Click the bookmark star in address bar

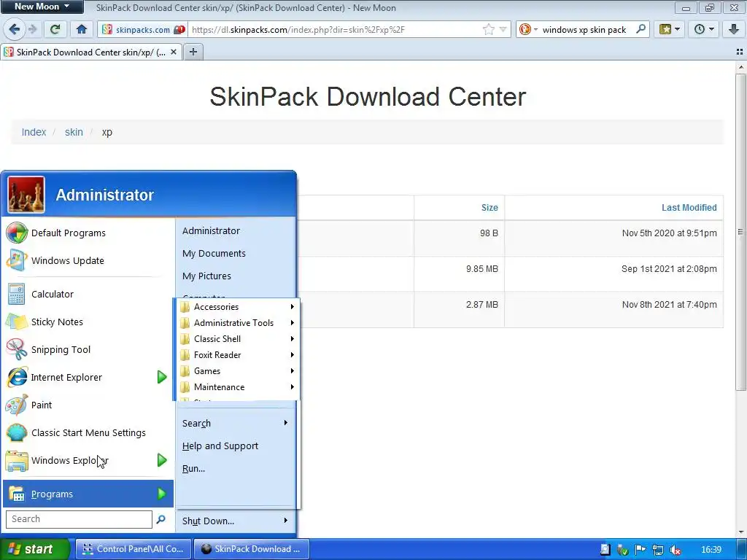tap(488, 29)
